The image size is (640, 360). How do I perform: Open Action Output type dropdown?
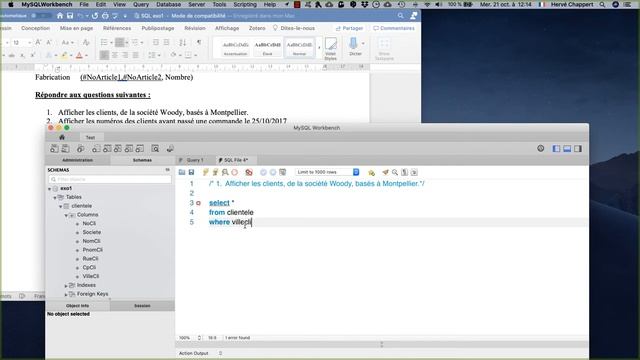click(220, 353)
